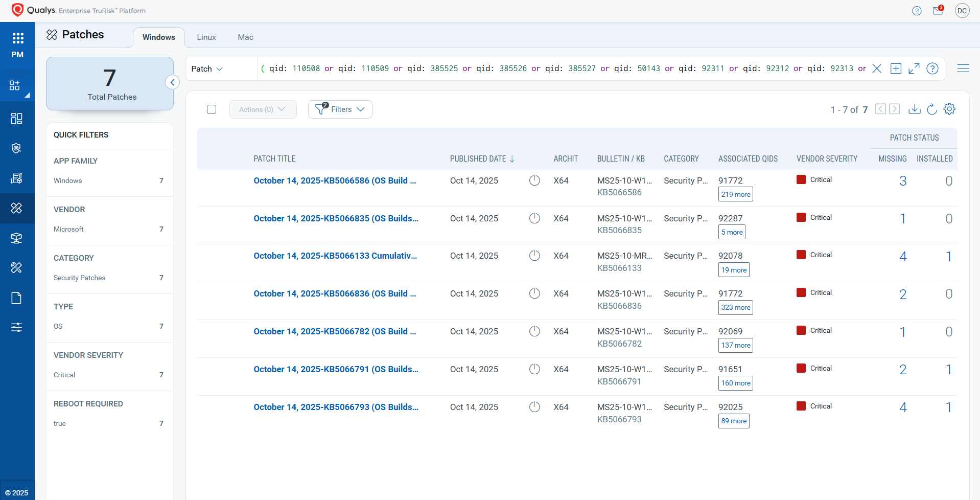
Task: Clear the search query with X icon
Action: point(877,69)
